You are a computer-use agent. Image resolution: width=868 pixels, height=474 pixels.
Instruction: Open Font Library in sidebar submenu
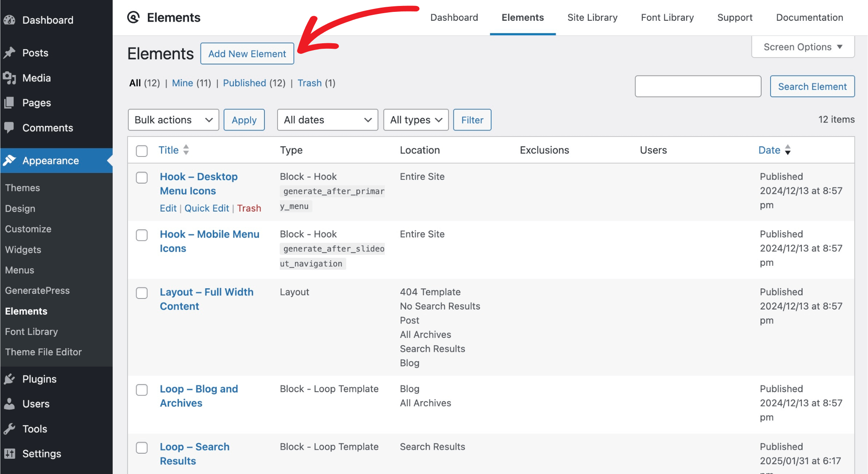point(31,332)
